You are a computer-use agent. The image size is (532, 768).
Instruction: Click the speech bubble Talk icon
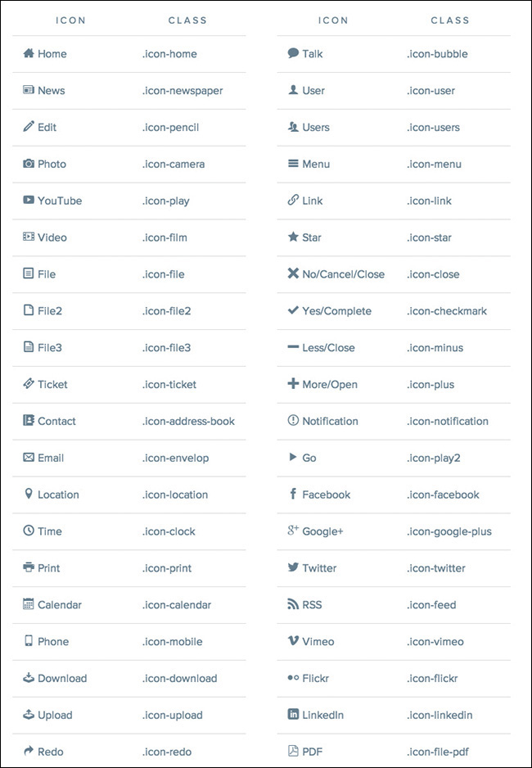(293, 53)
